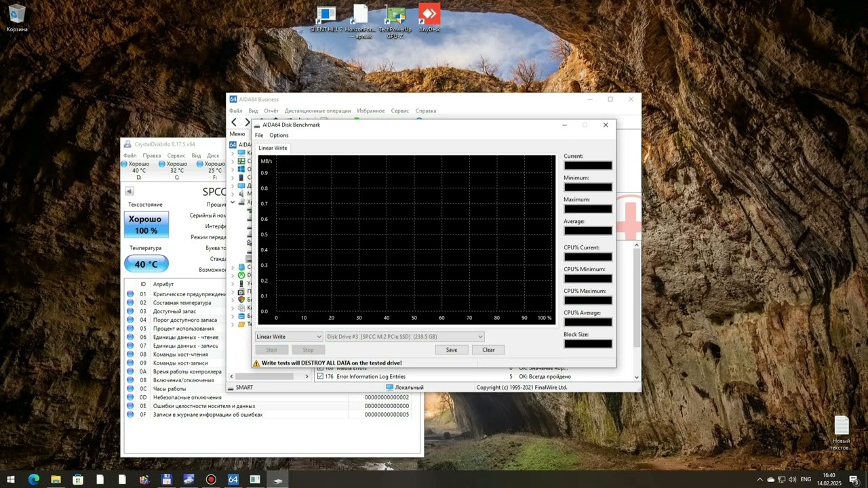
Task: Select row 'Записи в журнале информации об ошибках'
Action: 269,414
